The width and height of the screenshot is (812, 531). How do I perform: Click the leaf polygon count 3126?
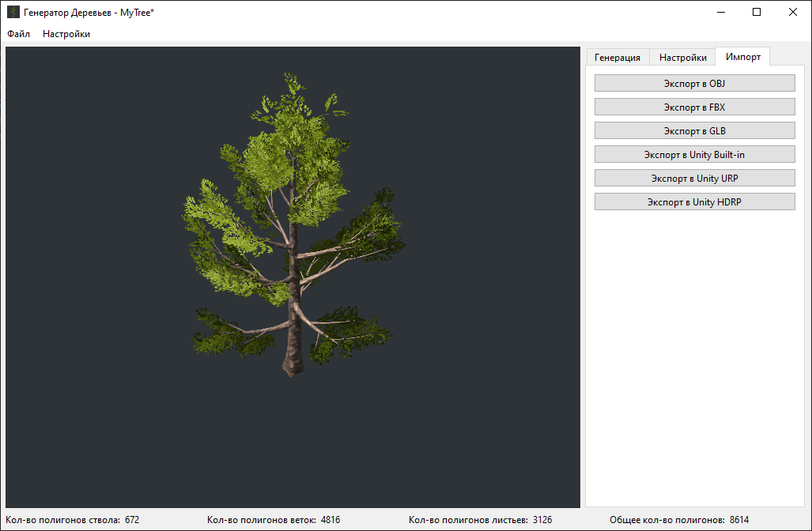coord(542,520)
